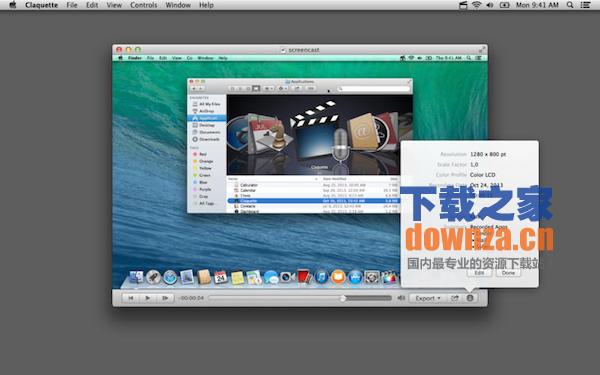The height and width of the screenshot is (375, 600).
Task: Click the Mon 9:41 AM clock
Action: pos(537,5)
